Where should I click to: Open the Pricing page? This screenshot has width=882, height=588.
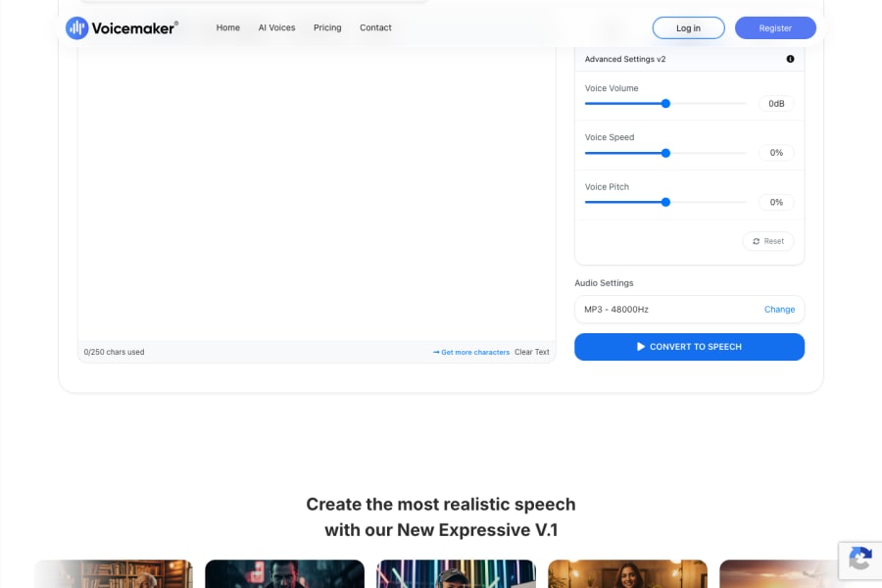point(327,27)
